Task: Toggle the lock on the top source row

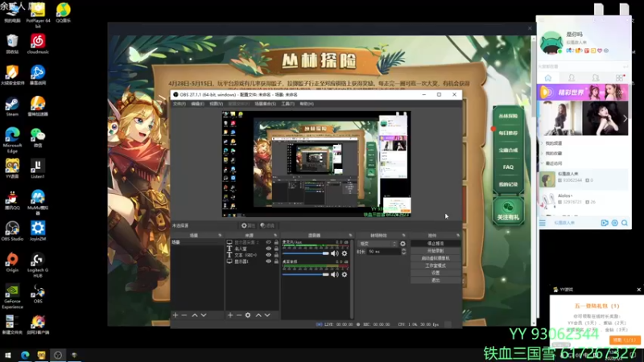Action: (276, 243)
